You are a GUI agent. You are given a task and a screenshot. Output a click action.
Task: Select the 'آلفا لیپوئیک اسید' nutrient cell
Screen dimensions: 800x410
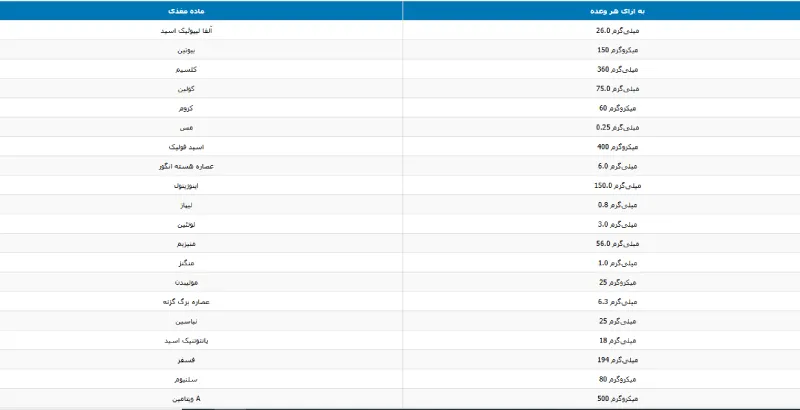point(186,31)
